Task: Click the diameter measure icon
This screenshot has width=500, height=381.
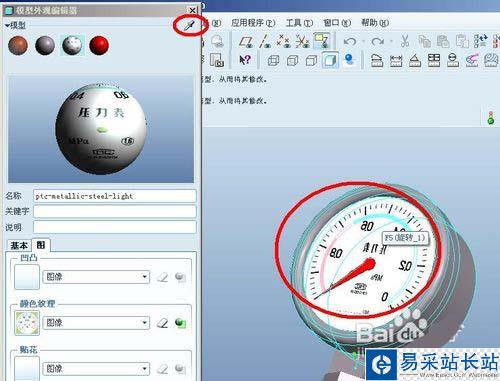Action: click(453, 61)
